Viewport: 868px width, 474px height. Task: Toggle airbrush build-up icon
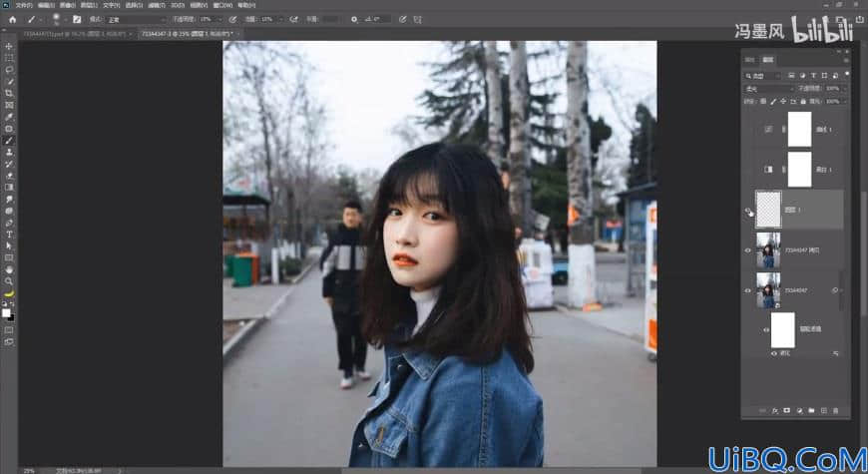(294, 19)
